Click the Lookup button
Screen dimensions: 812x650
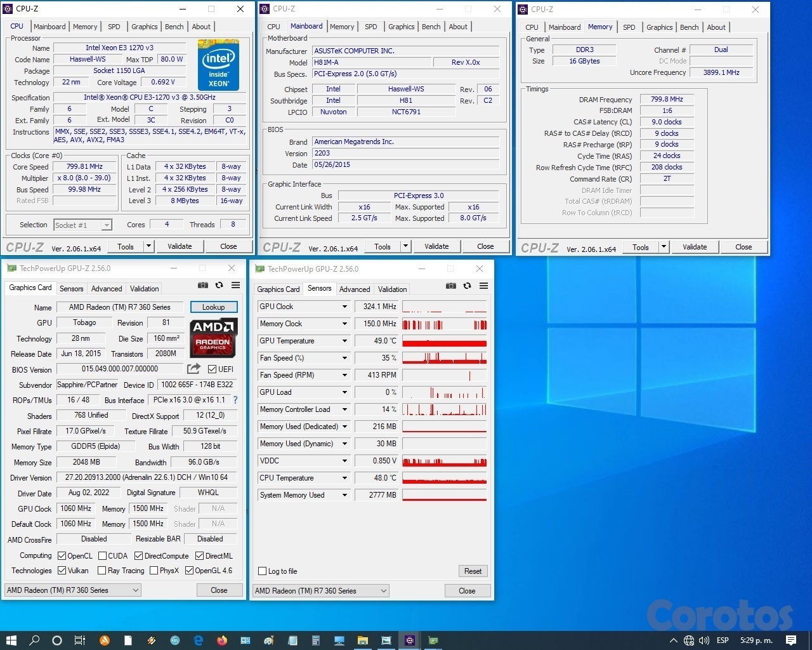click(x=213, y=307)
